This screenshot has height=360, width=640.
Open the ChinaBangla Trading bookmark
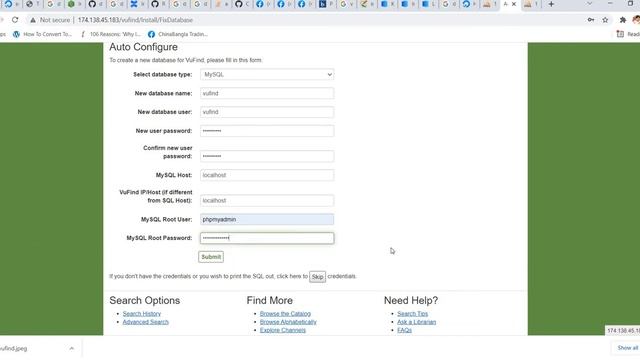point(178,34)
